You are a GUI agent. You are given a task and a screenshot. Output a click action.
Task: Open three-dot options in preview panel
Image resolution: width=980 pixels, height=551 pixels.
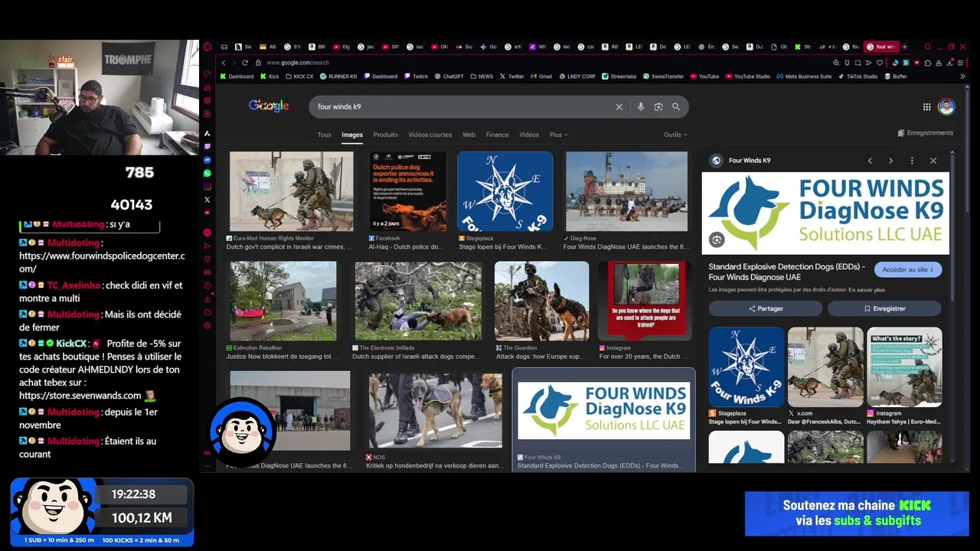tap(912, 161)
